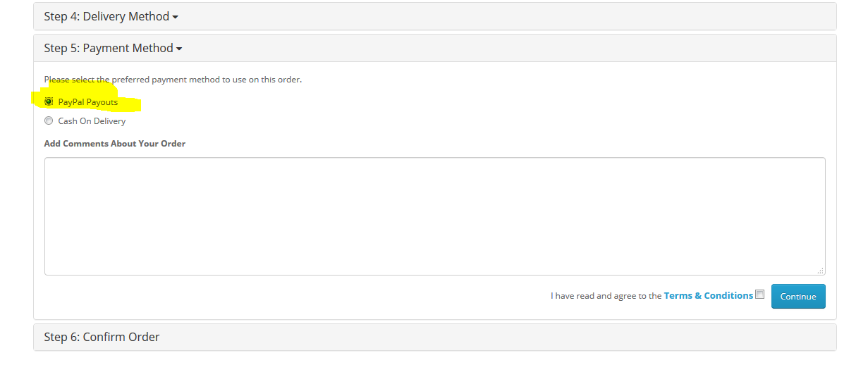This screenshot has width=868, height=365.
Task: Focus the order comments text area
Action: coord(435,216)
